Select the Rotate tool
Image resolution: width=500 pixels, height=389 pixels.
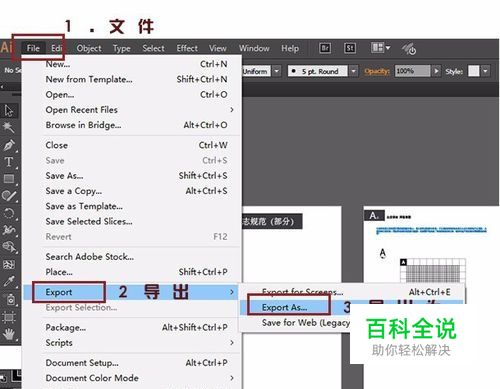[x=9, y=213]
